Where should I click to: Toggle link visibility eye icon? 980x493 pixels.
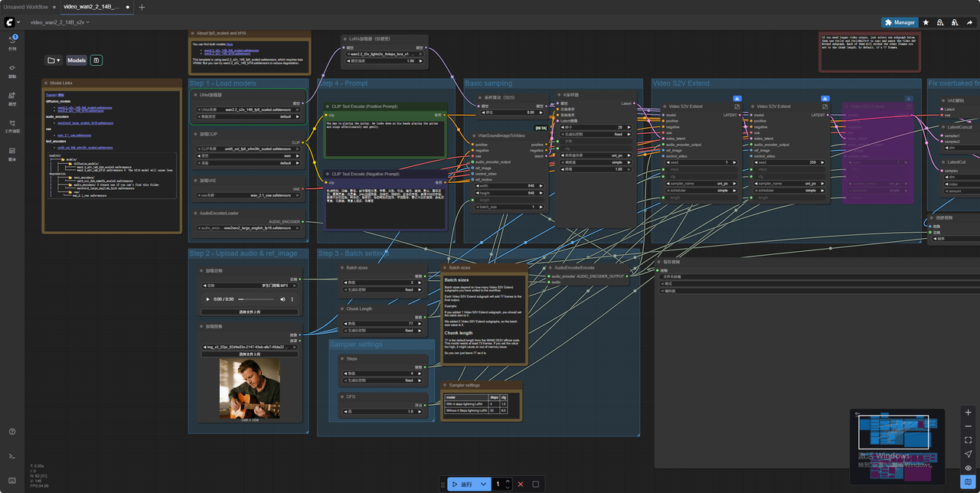click(x=968, y=468)
